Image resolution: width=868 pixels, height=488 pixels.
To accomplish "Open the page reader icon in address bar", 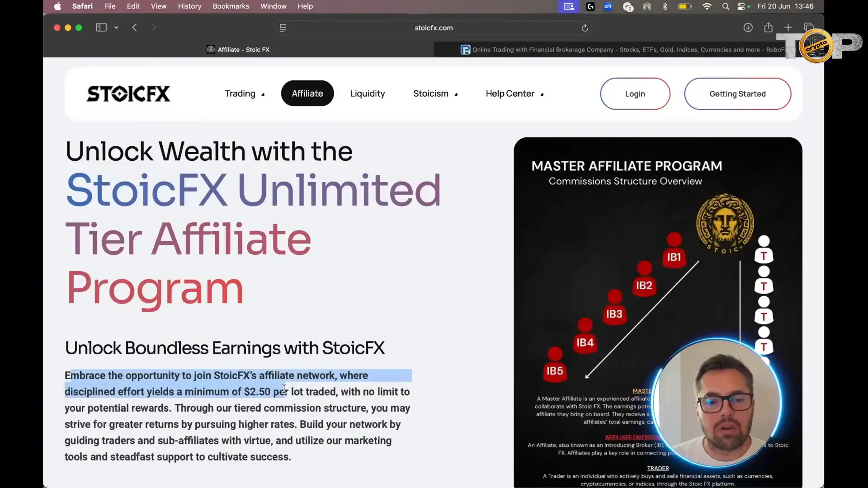I will coord(283,28).
